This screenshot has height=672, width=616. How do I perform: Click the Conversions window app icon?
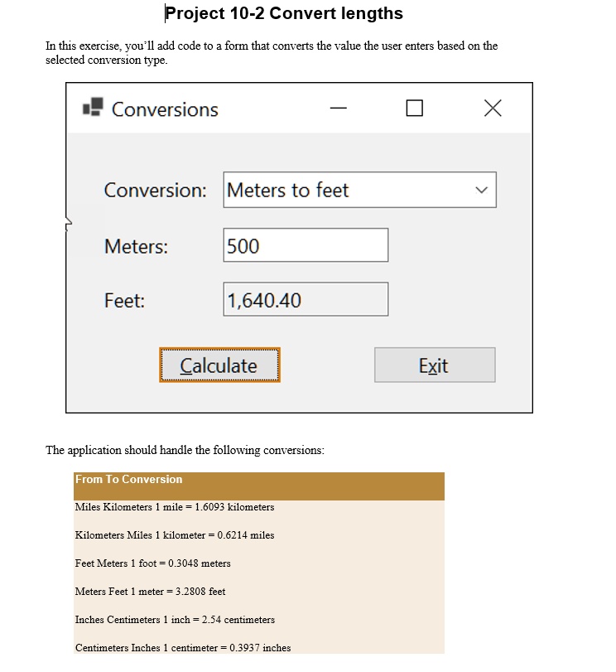click(93, 107)
